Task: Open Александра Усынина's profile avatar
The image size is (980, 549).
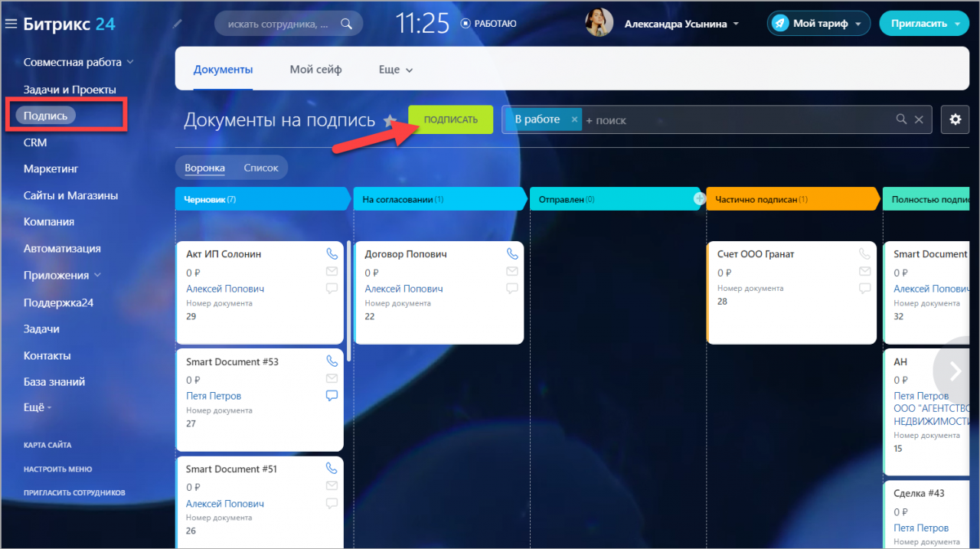Action: [599, 23]
